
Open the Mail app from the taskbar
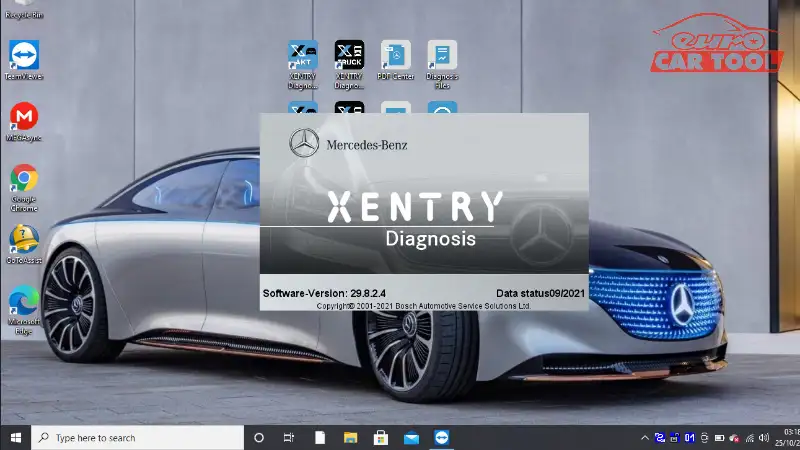(x=411, y=438)
